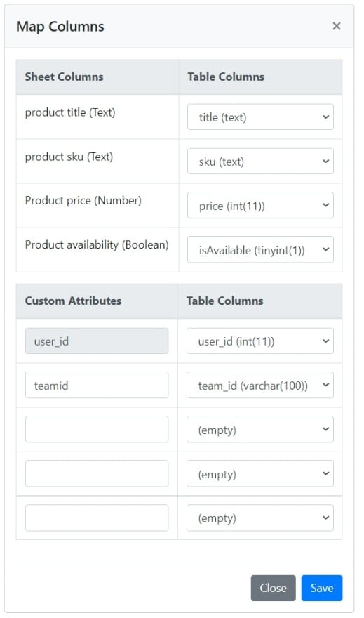Click the 'product sku (Text)' label
This screenshot has width=364, height=618.
(69, 157)
